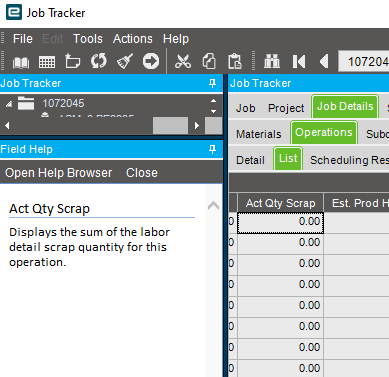The image size is (389, 377).
Task: Open the File menu
Action: tap(23, 39)
